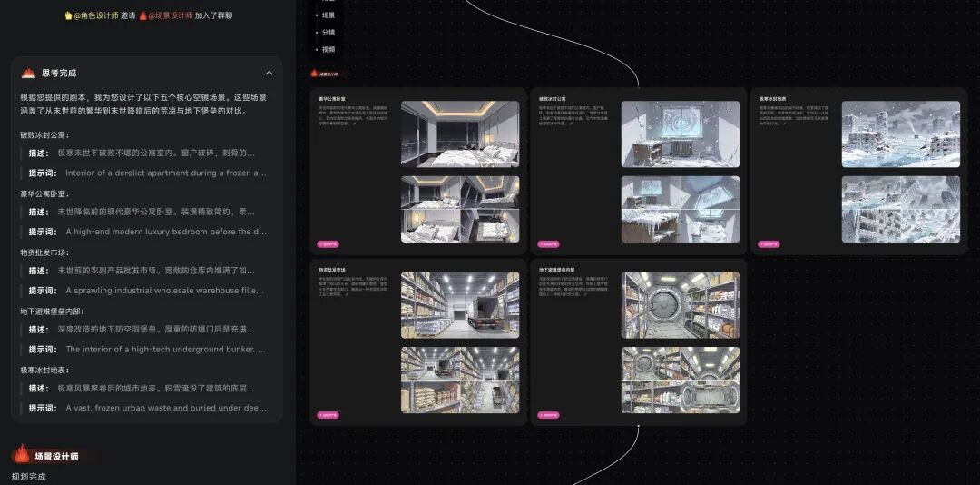Open the warehouse truck image

460,305
